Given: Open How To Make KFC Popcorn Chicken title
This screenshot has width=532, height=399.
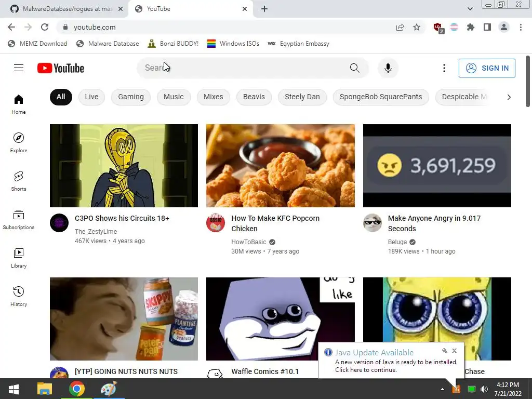Looking at the screenshot, I should click(275, 223).
